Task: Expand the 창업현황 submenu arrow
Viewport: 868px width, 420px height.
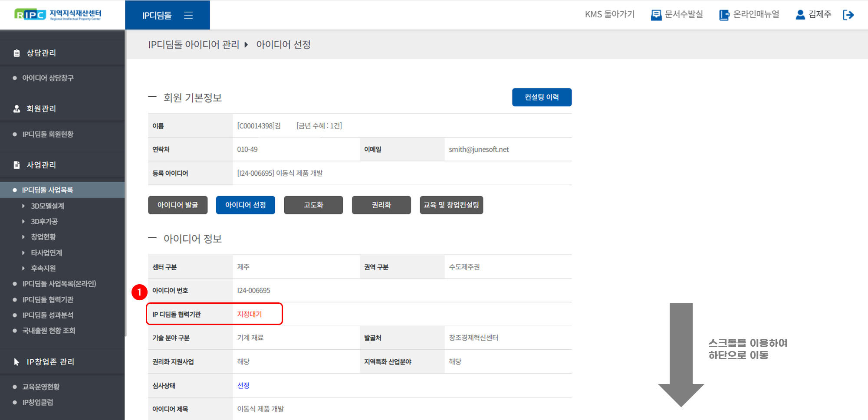Action: coord(23,237)
